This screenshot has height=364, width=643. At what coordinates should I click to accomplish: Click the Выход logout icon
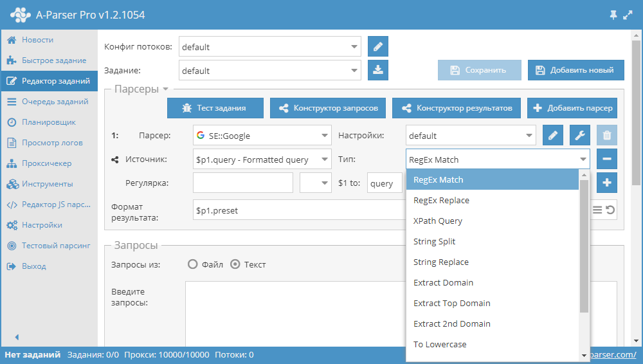pos(12,266)
